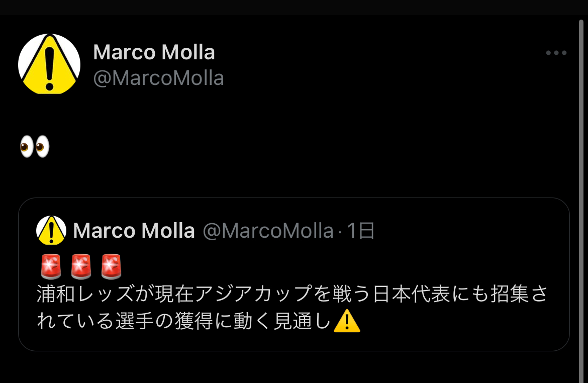Image resolution: width=588 pixels, height=383 pixels.
Task: Click the quoted text line starting 浦和レッズが
Action: (292, 294)
